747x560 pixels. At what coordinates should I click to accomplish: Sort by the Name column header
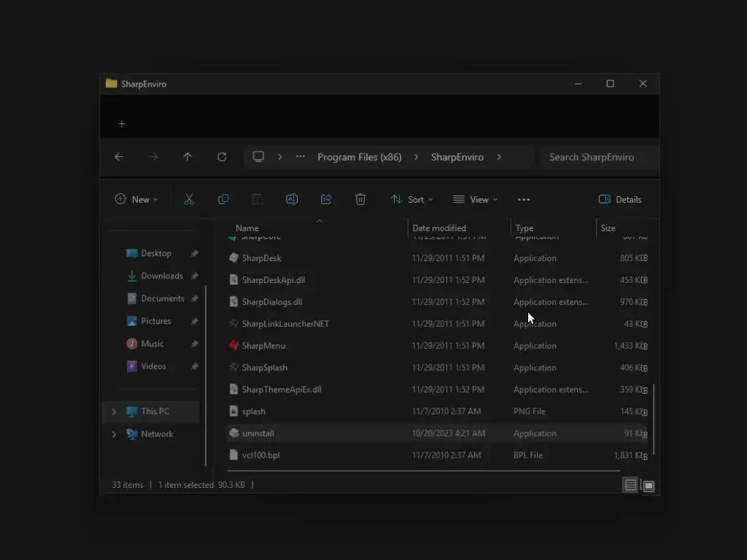click(x=247, y=228)
